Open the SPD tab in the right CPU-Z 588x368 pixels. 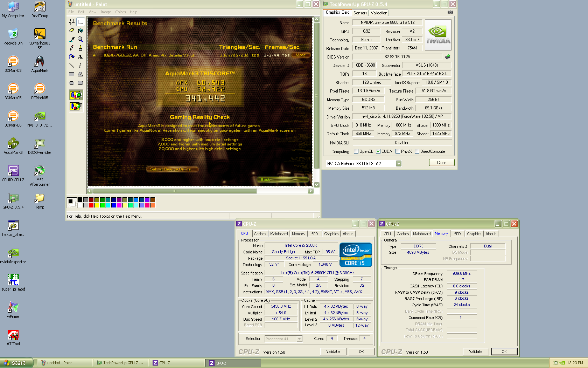coord(457,234)
